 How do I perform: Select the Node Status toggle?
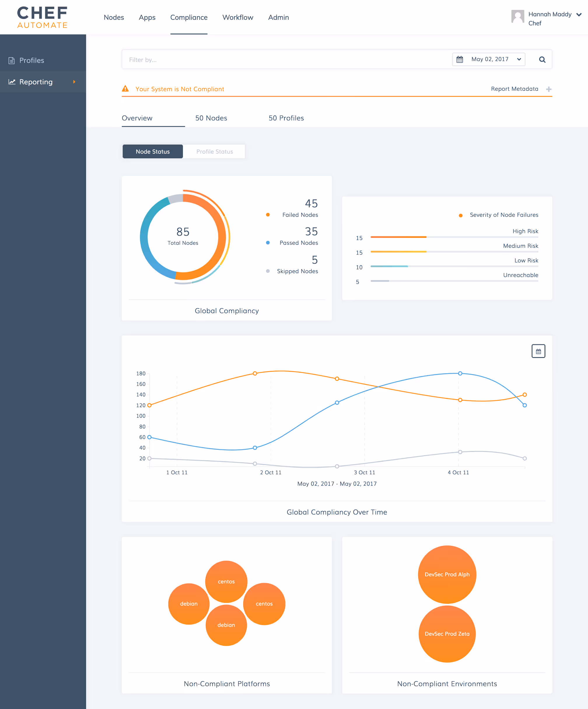pyautogui.click(x=153, y=152)
